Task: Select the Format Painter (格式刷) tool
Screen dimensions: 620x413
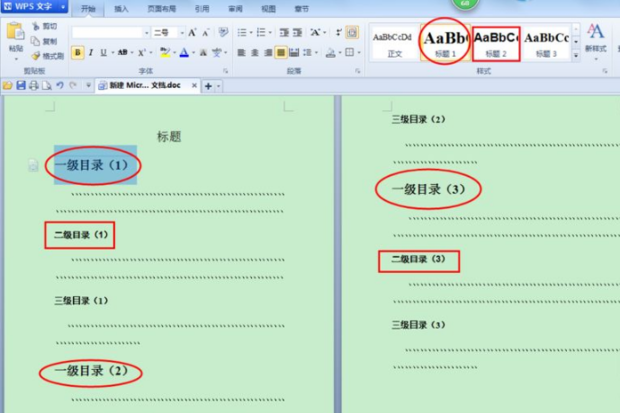Action: [x=47, y=56]
